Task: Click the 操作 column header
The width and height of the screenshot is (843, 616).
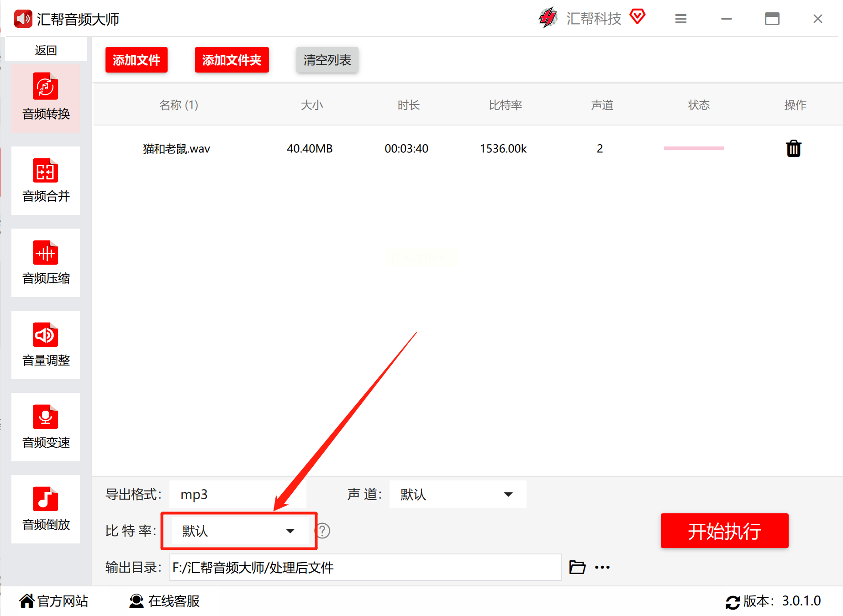Action: pyautogui.click(x=795, y=105)
